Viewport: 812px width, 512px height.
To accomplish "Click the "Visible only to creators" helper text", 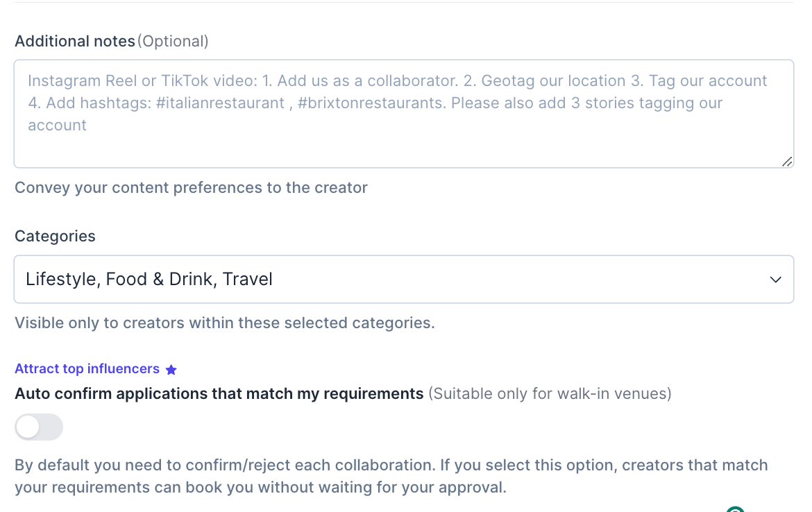I will (224, 323).
